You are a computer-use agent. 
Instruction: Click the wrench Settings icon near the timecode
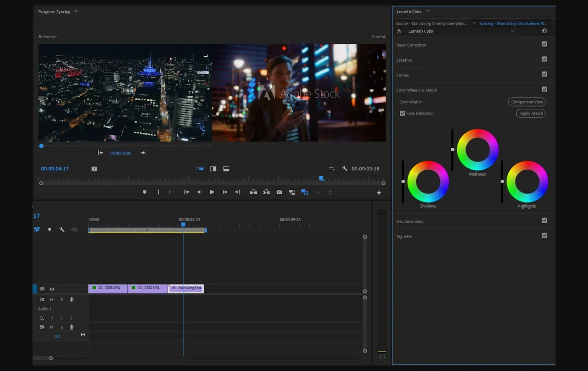click(x=345, y=169)
